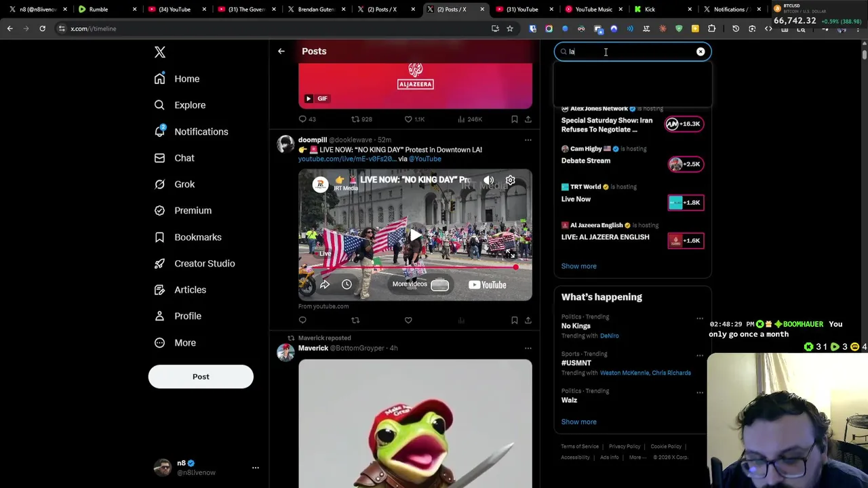This screenshot has height=488, width=868.
Task: Seek on the red video progress bar
Action: pos(415,267)
